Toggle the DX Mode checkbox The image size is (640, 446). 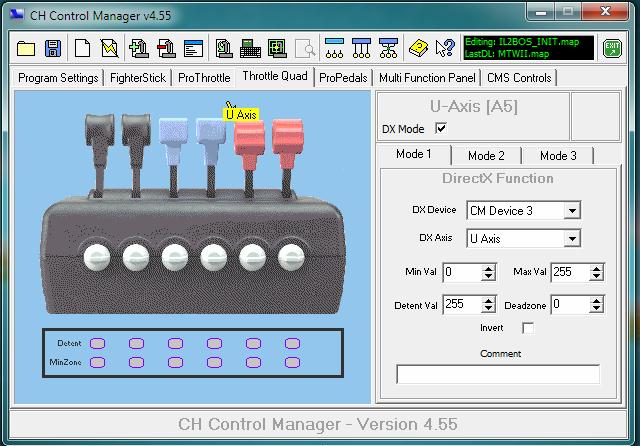[441, 128]
